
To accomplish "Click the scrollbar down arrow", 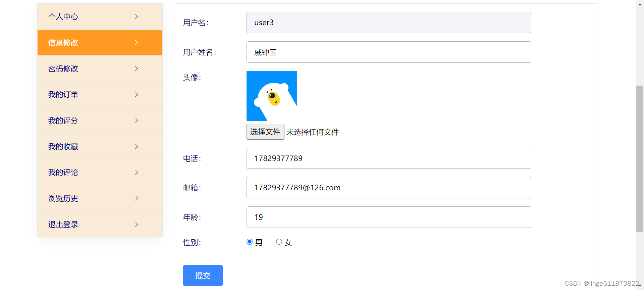I will [640, 286].
